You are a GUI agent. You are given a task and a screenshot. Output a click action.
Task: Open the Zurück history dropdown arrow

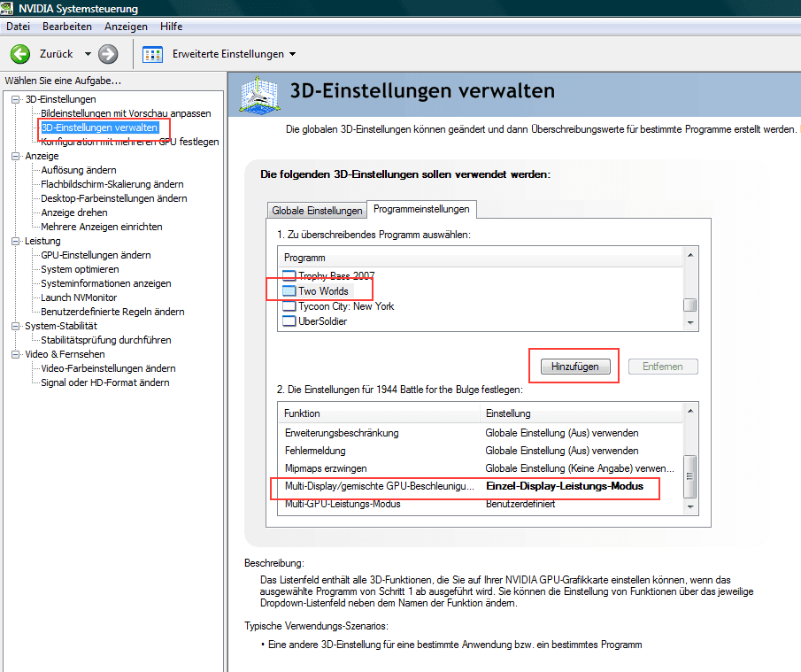tap(88, 54)
